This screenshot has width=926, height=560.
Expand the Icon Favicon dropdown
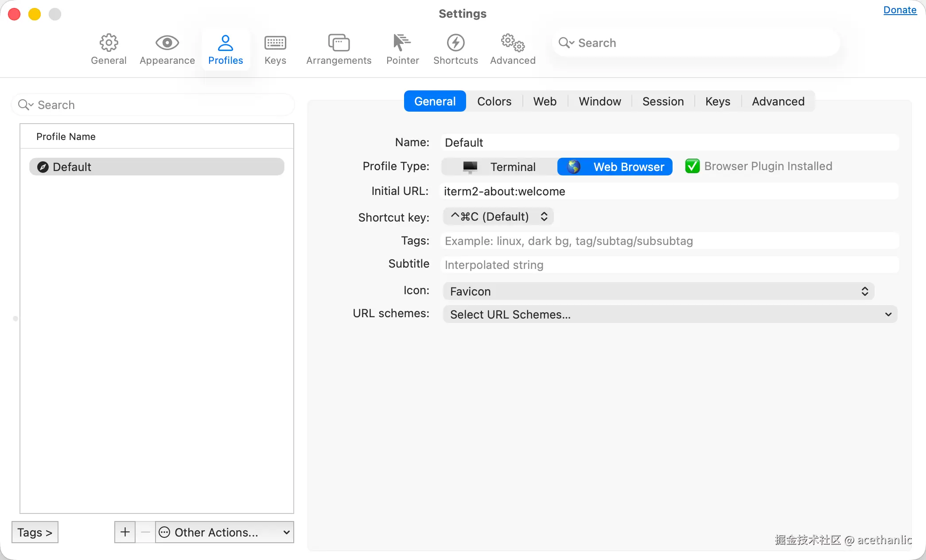pos(658,291)
